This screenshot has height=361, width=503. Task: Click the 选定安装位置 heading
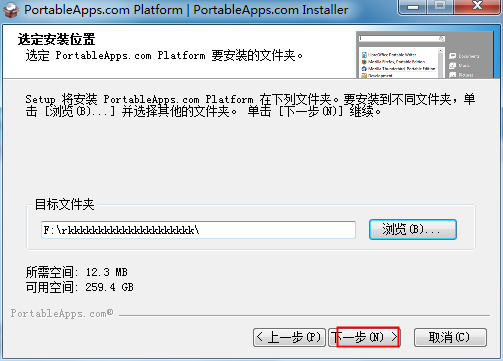pos(56,39)
